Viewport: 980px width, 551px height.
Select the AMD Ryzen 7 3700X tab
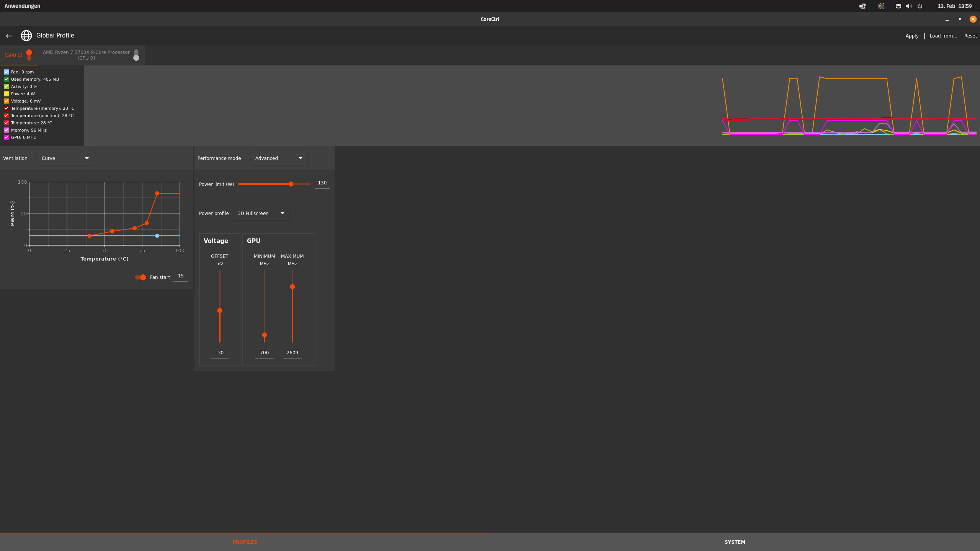86,55
